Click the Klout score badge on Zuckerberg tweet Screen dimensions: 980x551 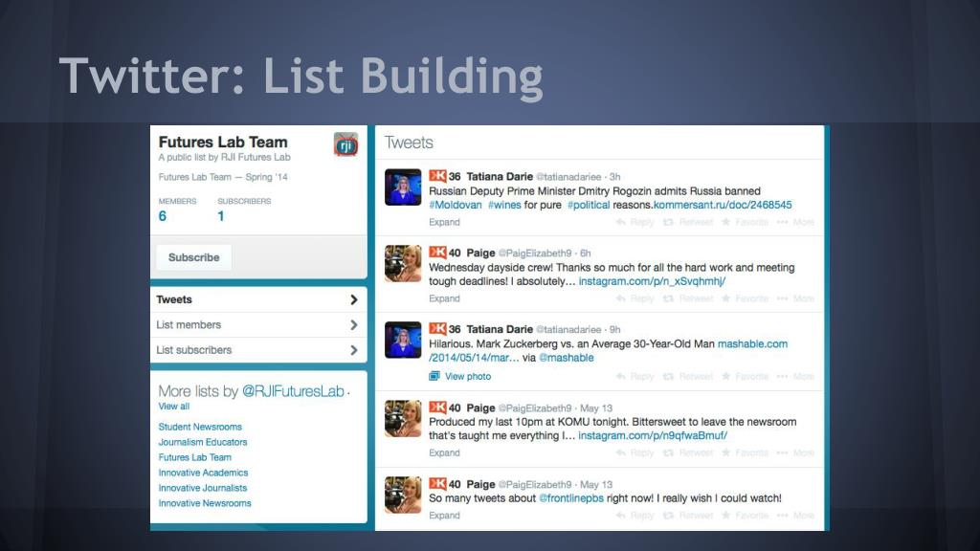click(444, 329)
